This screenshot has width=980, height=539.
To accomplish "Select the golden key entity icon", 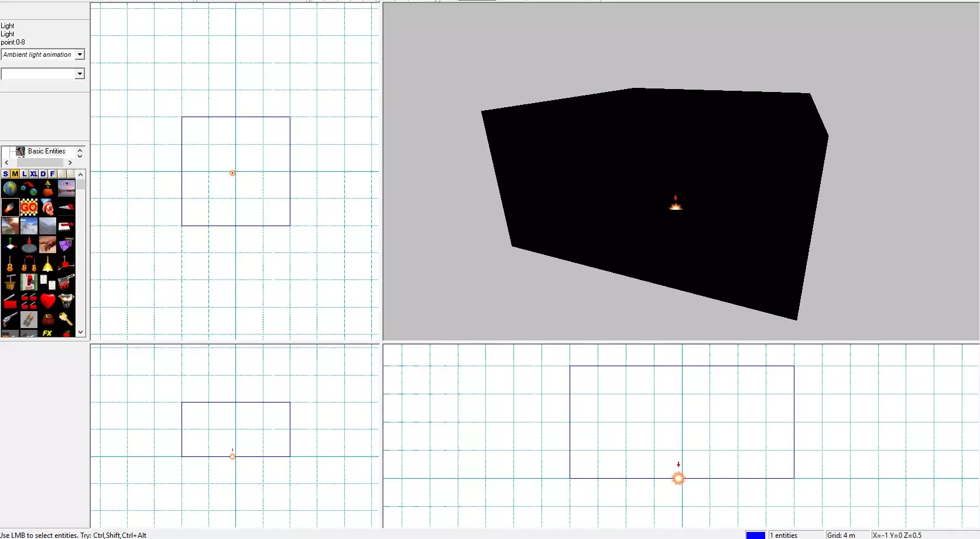I will 66,320.
